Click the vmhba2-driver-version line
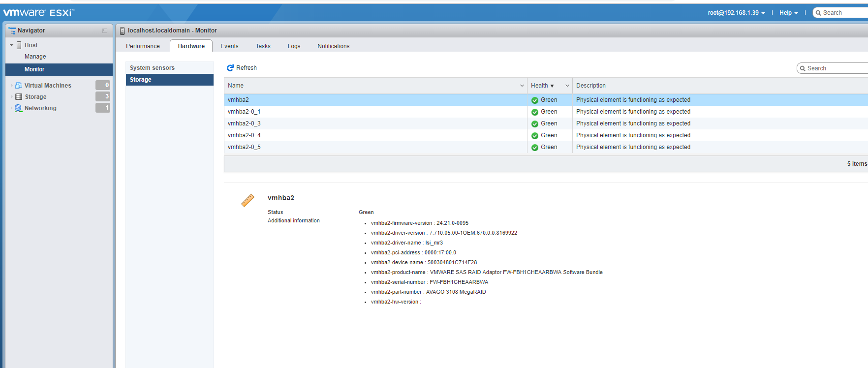This screenshot has height=368, width=868. click(x=444, y=233)
